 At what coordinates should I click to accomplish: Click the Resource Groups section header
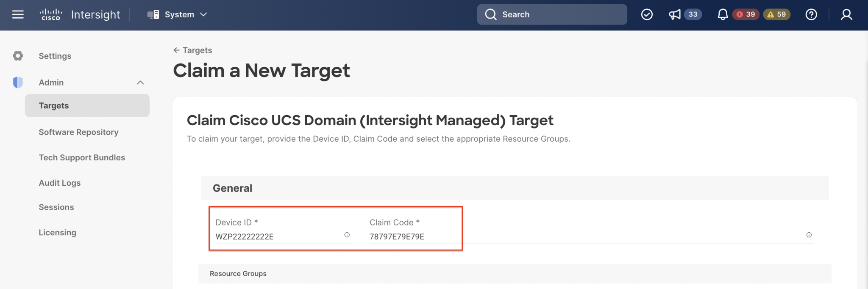click(x=515, y=274)
